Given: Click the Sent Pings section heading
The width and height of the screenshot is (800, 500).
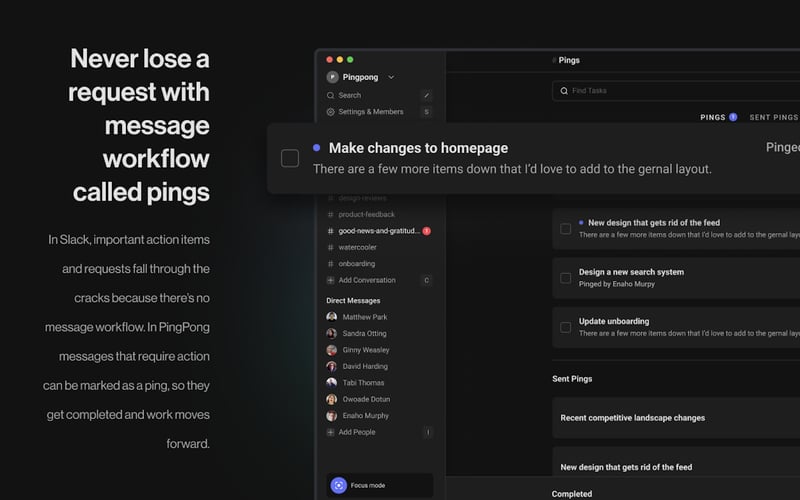Looking at the screenshot, I should pos(572,379).
